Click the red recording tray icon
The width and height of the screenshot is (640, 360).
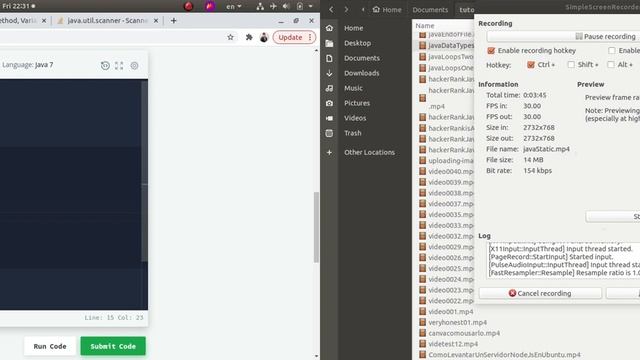(188, 6)
